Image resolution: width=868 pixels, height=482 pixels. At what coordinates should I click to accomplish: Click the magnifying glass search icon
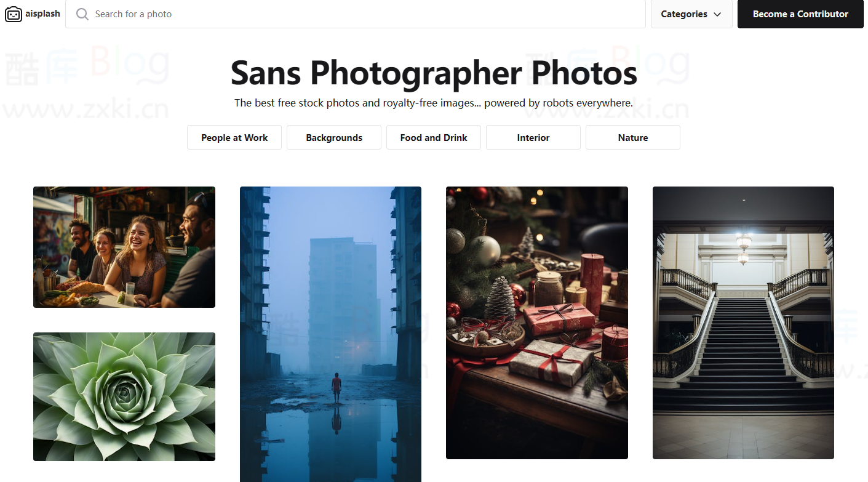[82, 14]
